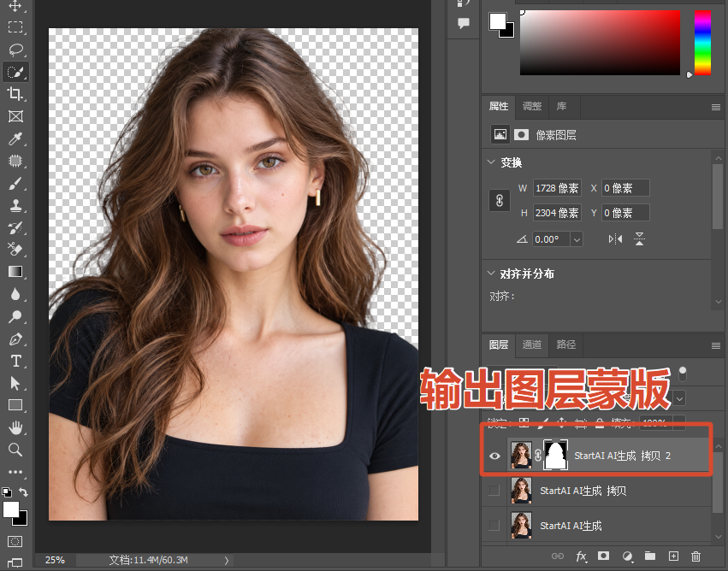Select the Frame tool

click(x=15, y=116)
